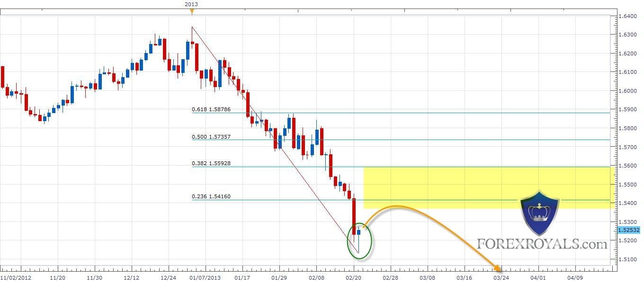
Task: Click the 03/08 date axis label
Action: point(427,277)
